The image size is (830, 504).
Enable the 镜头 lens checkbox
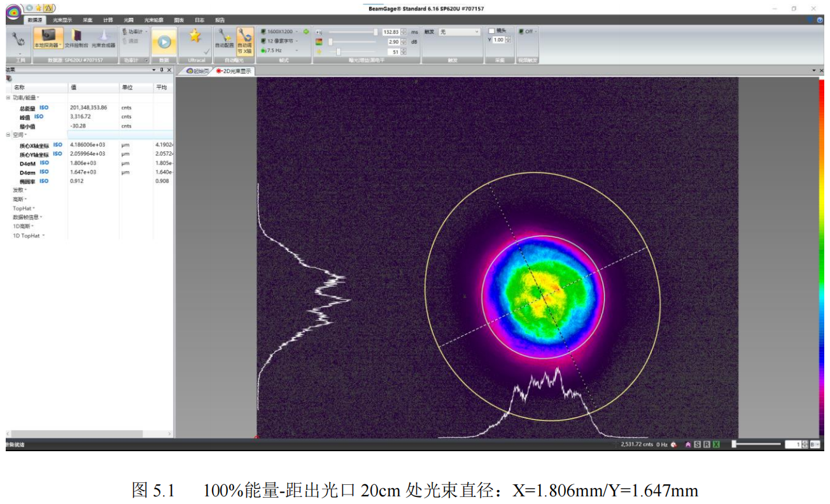[491, 31]
